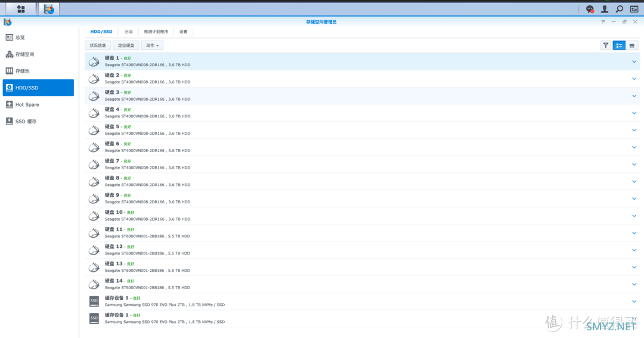Click the hard drive icon of 硬盘 8
Viewport: 644px width, 338px height.
click(x=94, y=182)
